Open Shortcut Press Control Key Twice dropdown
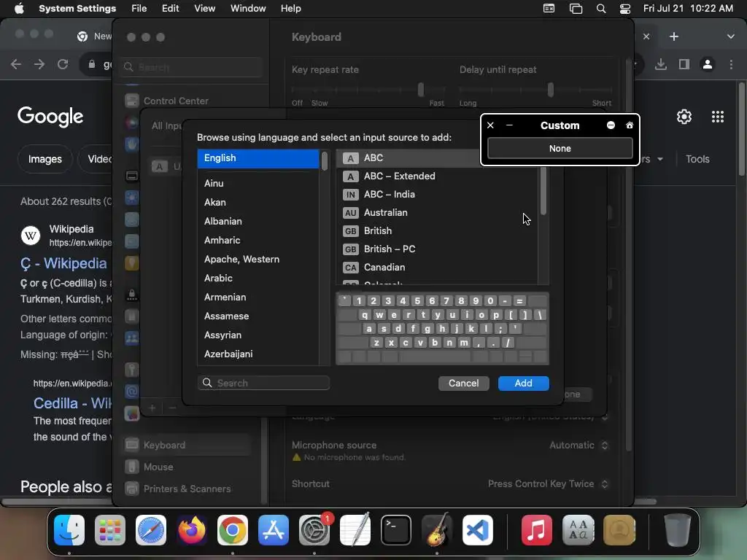 click(549, 484)
